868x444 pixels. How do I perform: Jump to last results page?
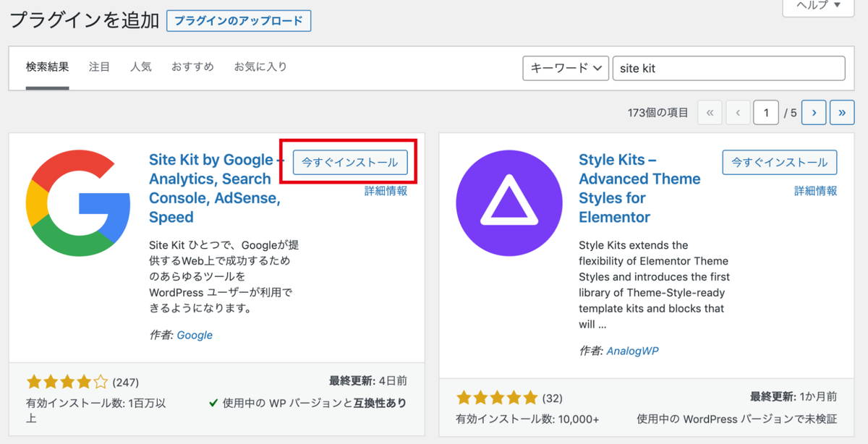coord(842,113)
